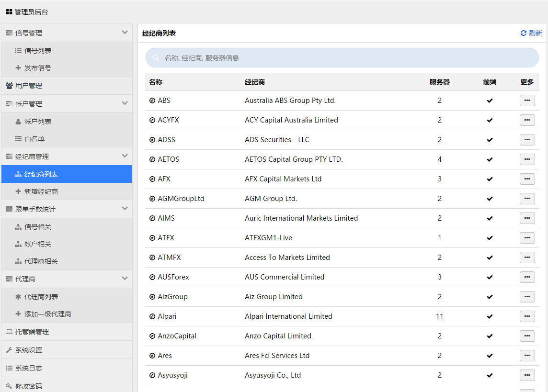Click the list icon beside 系统日志
Image resolution: width=548 pixels, height=392 pixels.
tap(10, 368)
